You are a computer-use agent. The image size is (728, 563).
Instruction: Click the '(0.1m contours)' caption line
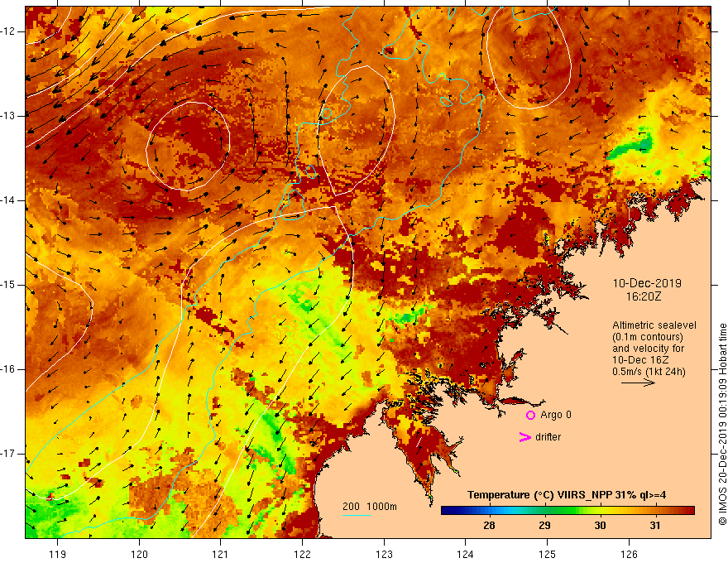tap(648, 337)
